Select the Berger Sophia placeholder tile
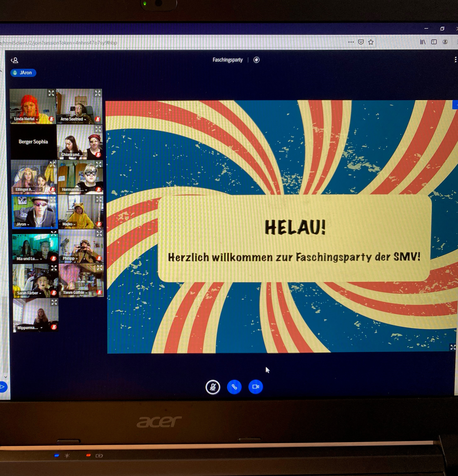The width and height of the screenshot is (458, 476). pos(33,142)
